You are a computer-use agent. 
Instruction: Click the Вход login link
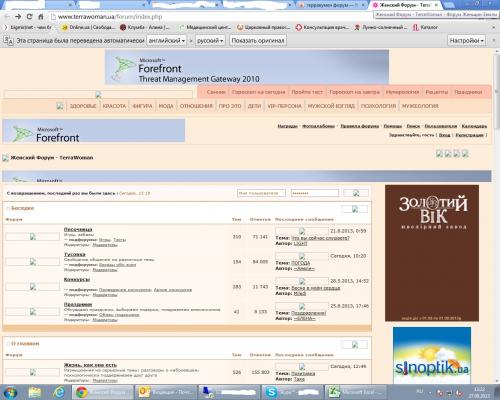point(444,135)
